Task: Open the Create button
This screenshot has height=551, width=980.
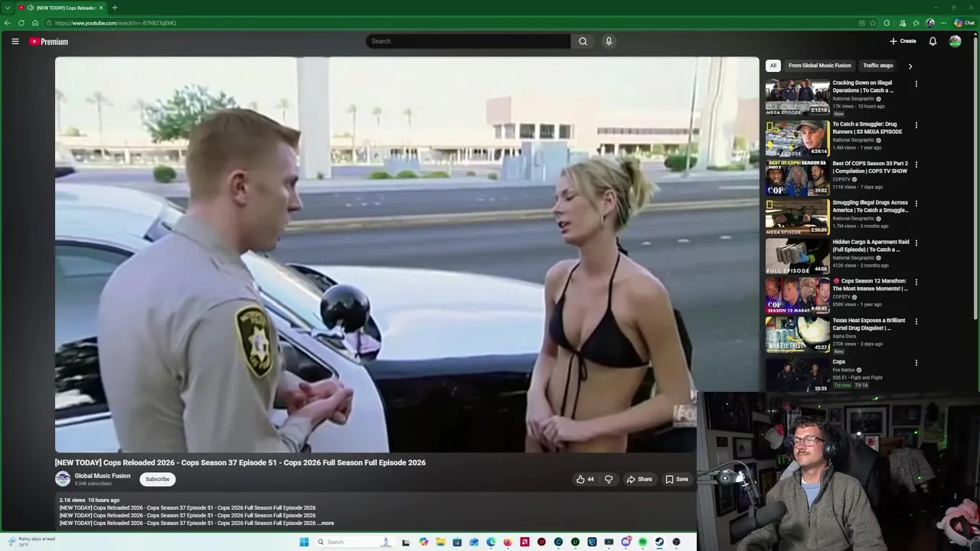Action: 903,41
